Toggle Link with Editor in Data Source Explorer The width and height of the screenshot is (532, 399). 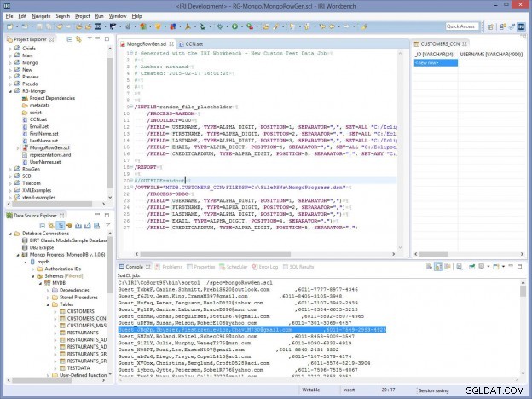coord(51,225)
